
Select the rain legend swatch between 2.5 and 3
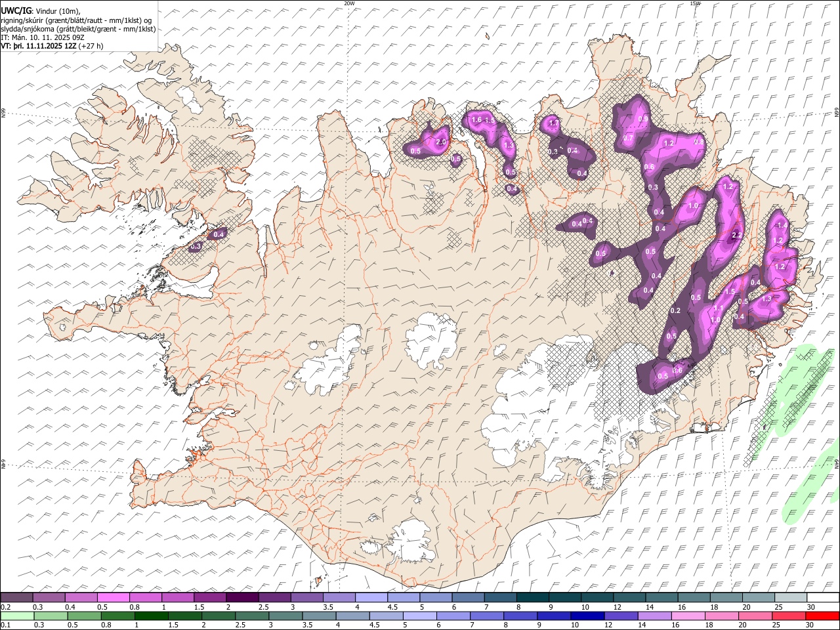[252, 616]
